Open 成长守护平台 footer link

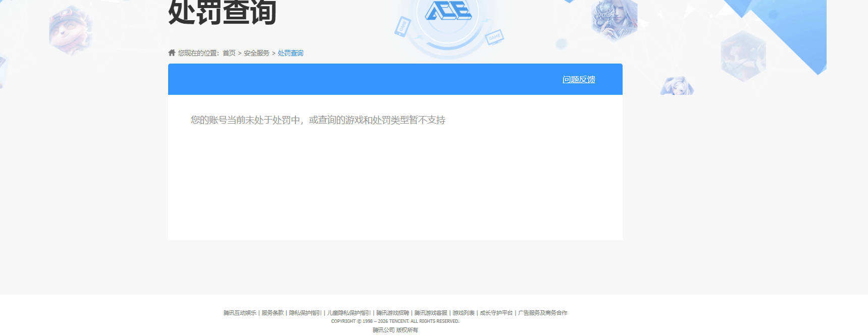pyautogui.click(x=496, y=313)
